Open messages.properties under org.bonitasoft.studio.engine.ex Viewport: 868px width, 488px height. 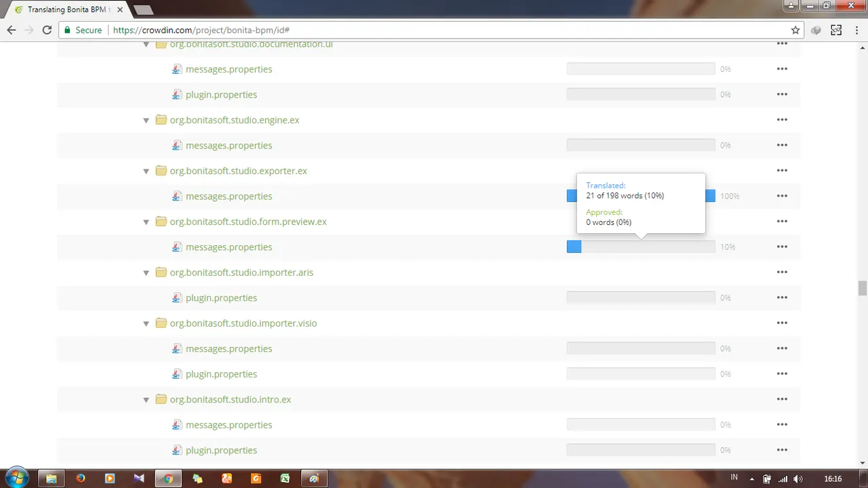click(229, 145)
